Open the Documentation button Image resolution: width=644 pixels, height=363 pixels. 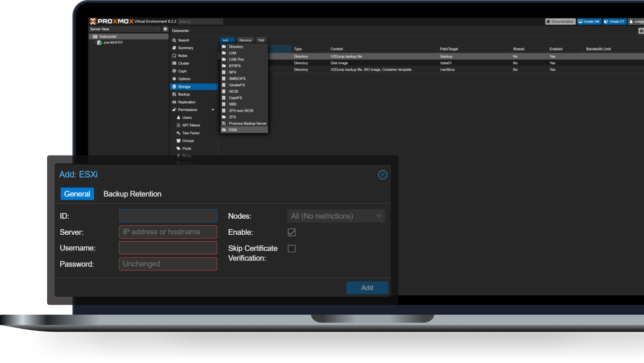[560, 22]
